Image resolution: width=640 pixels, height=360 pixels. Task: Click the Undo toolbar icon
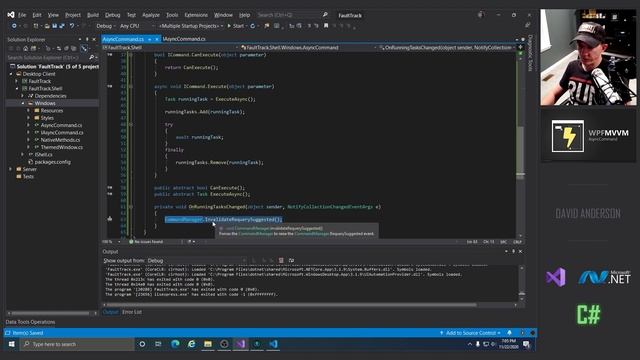pos(72,26)
